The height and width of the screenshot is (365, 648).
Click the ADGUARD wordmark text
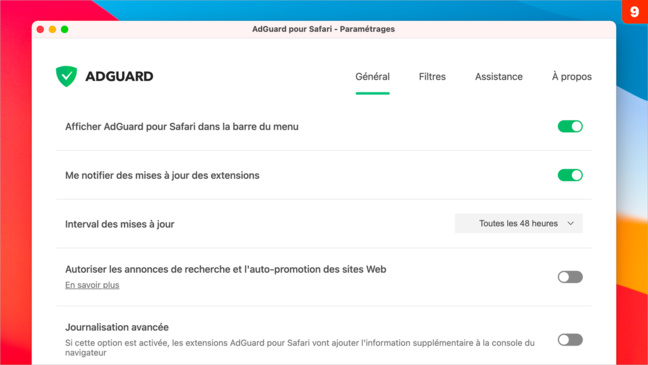(x=119, y=76)
